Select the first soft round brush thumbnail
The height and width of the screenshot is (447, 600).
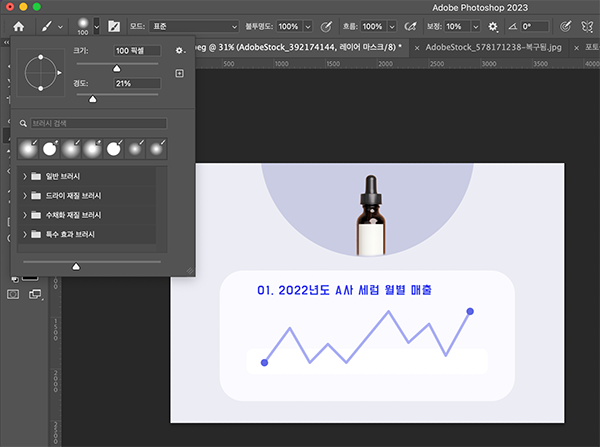tap(27, 149)
